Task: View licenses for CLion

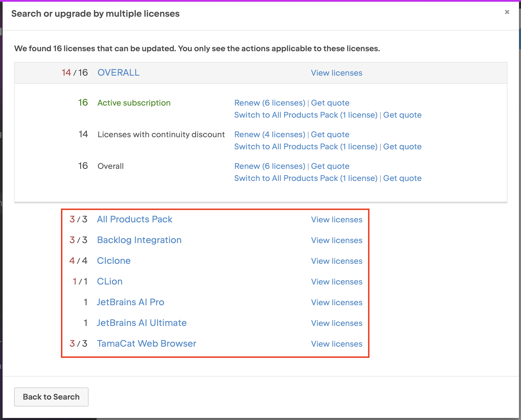Action: (337, 282)
